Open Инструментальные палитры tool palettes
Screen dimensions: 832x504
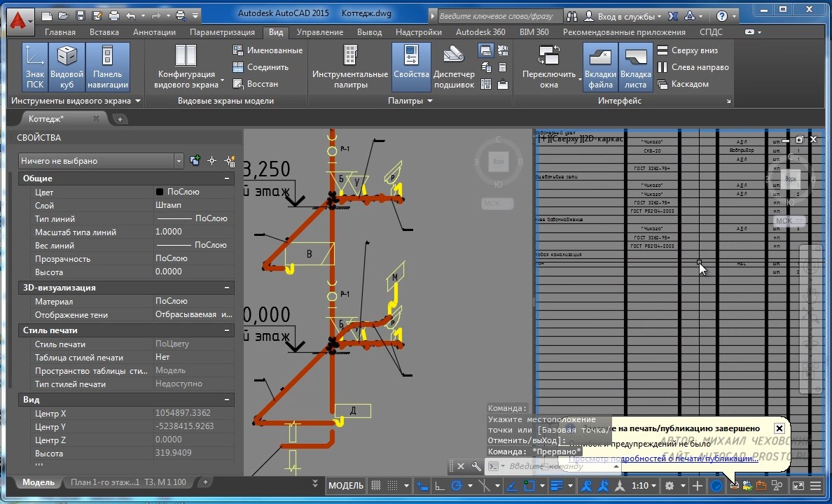pos(350,67)
